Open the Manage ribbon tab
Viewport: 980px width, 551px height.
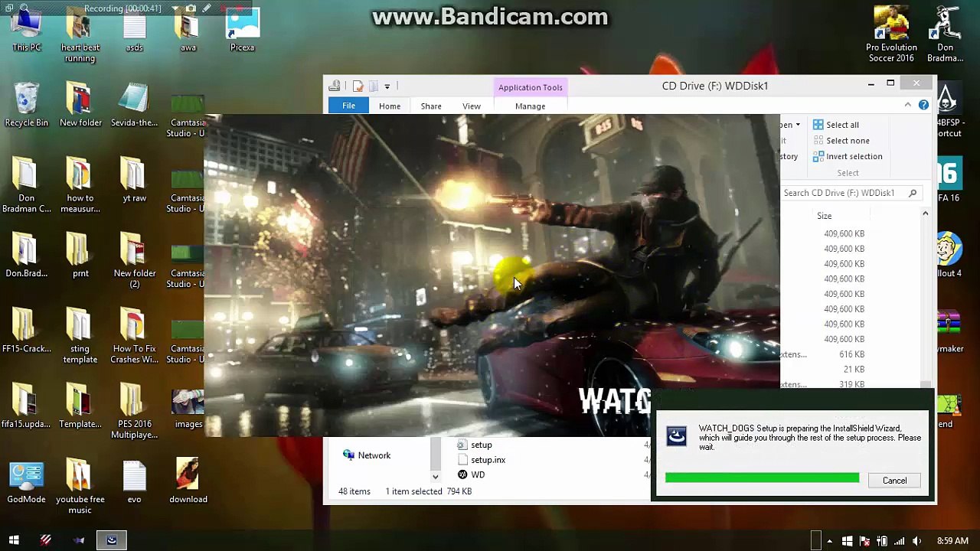coord(530,106)
